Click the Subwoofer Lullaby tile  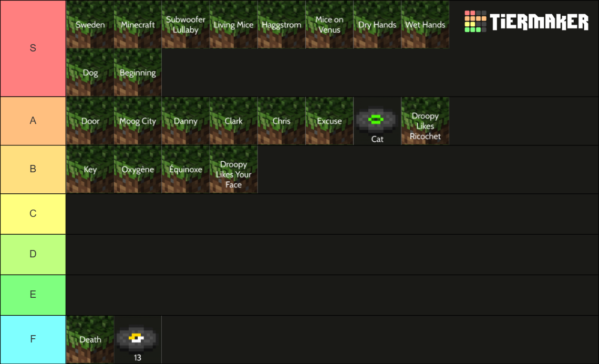tap(185, 25)
